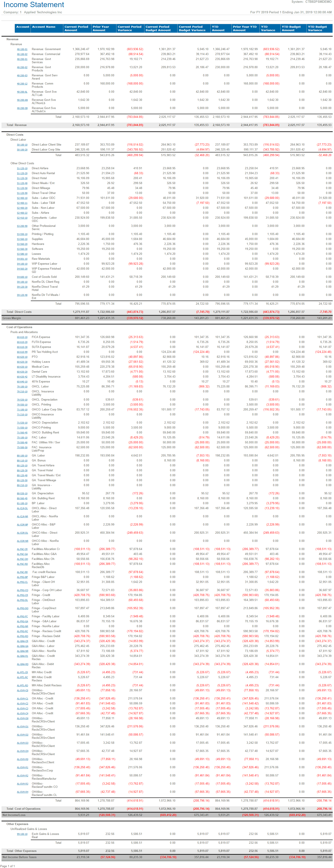
Task: Open account link for FICA Expense
Action: point(22,337)
